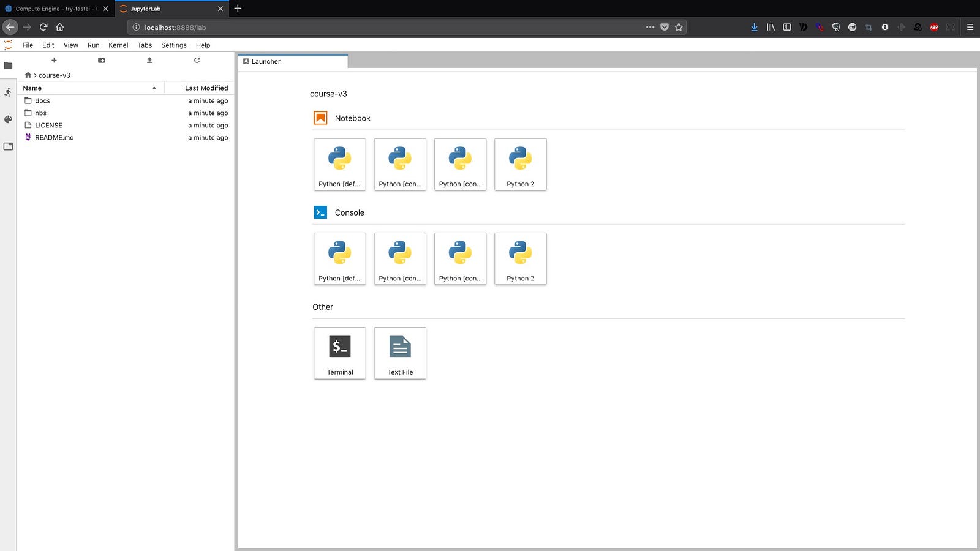Open Firefox downloads arrow

tap(754, 27)
